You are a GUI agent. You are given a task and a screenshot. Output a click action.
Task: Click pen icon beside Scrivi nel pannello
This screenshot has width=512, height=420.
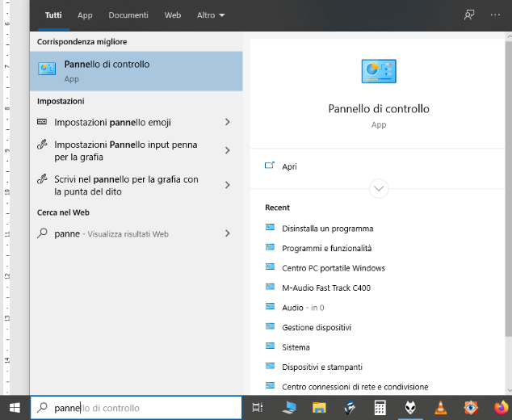[42, 179]
